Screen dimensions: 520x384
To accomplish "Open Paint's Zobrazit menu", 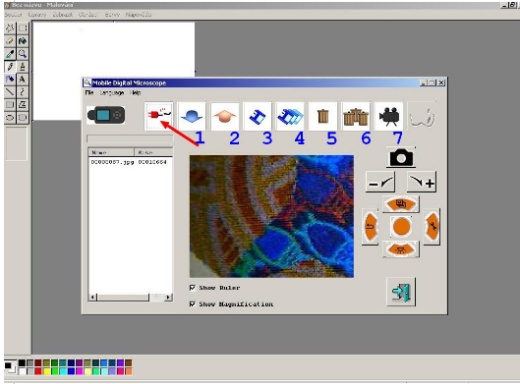I will pos(63,15).
